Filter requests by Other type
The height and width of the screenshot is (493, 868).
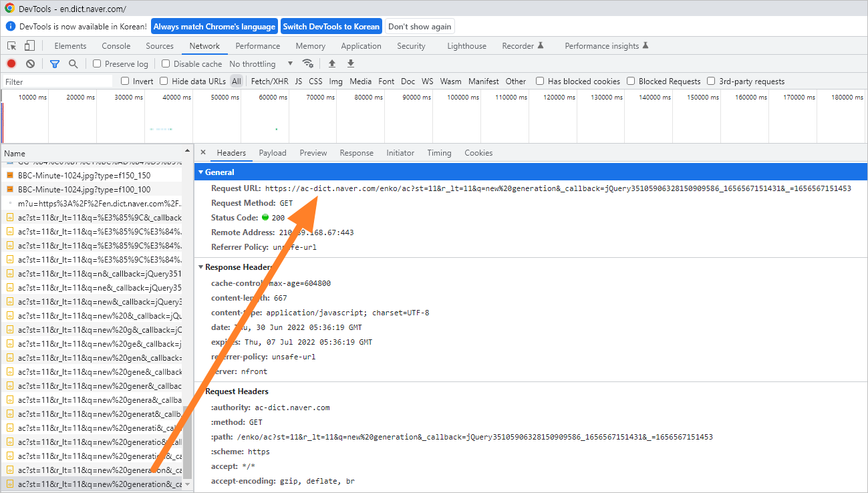pos(515,81)
